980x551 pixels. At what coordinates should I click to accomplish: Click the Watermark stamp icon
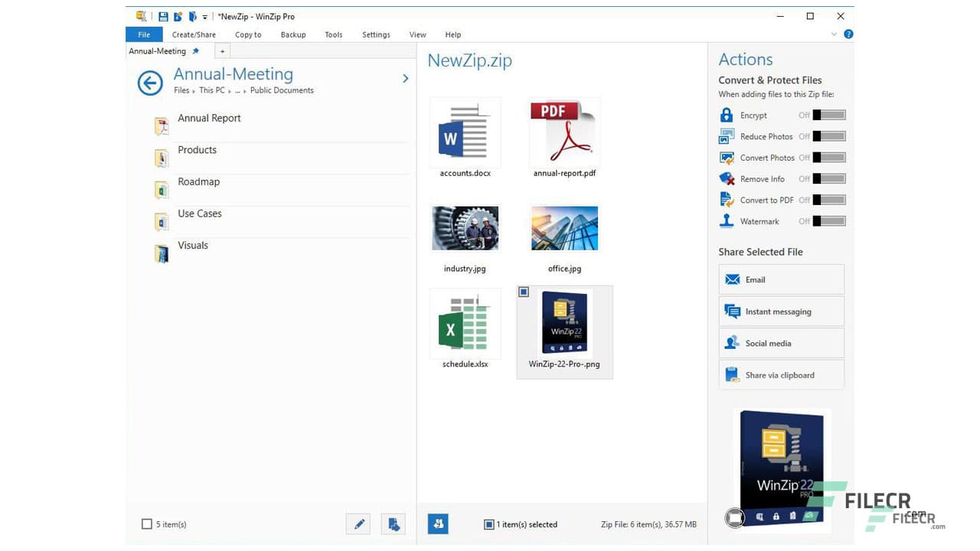tap(725, 221)
